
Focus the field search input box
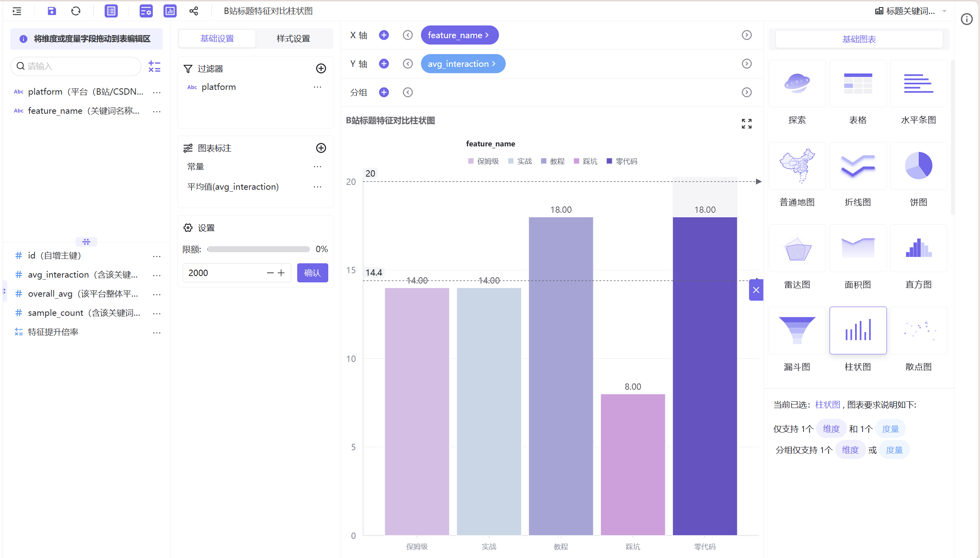coord(76,66)
